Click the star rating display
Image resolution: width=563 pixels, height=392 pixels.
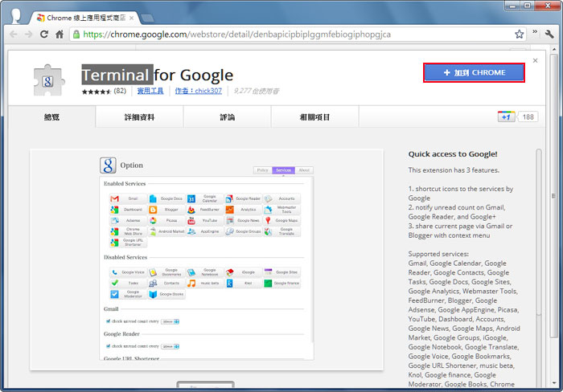click(x=97, y=92)
